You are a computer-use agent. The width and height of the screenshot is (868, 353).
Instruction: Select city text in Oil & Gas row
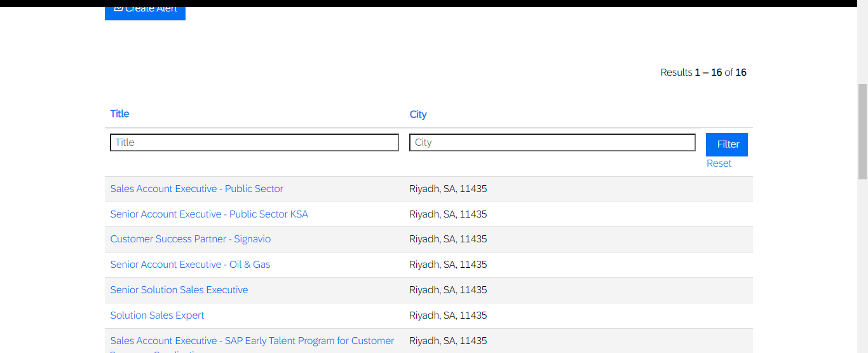[x=448, y=265]
